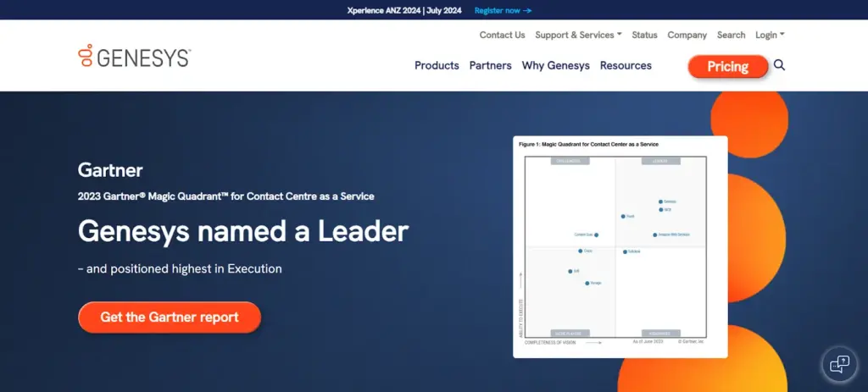Open the Products menu
Viewport: 868px width, 392px height.
tap(437, 65)
